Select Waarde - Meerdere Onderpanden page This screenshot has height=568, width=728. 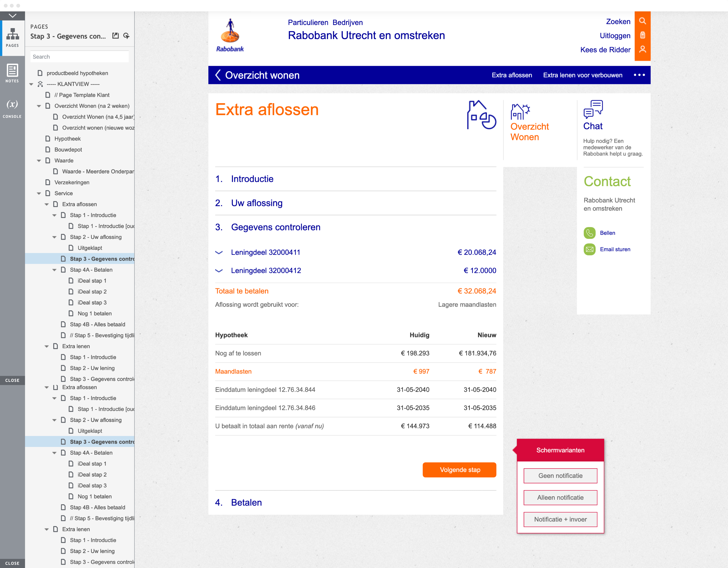98,172
